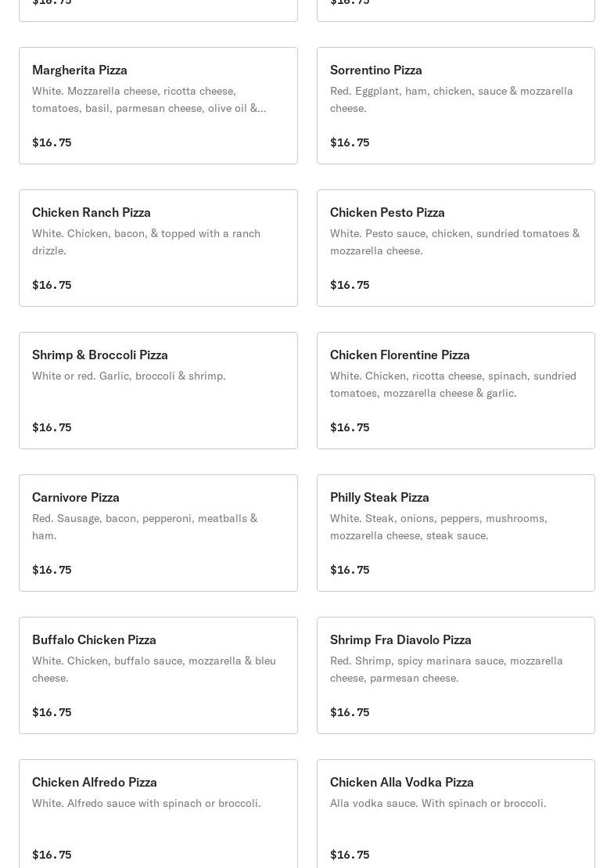Open Carnivore Pizza menu item
Image resolution: width=614 pixels, height=868 pixels.
pyautogui.click(x=158, y=533)
